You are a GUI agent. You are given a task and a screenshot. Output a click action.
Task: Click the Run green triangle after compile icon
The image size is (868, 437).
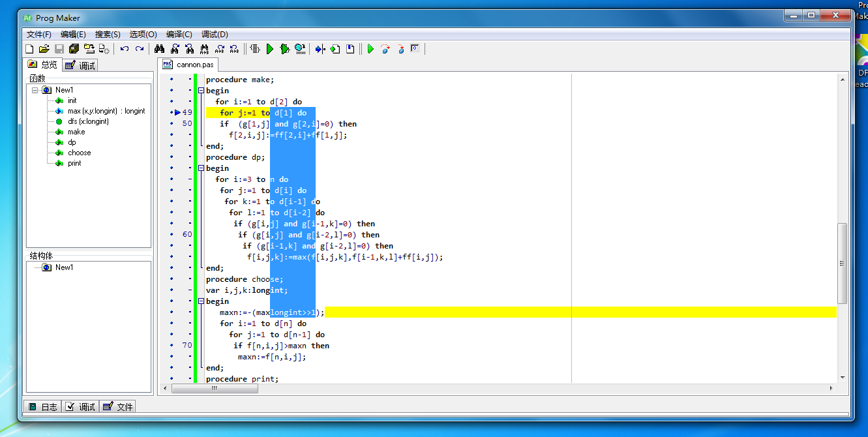[x=270, y=49]
